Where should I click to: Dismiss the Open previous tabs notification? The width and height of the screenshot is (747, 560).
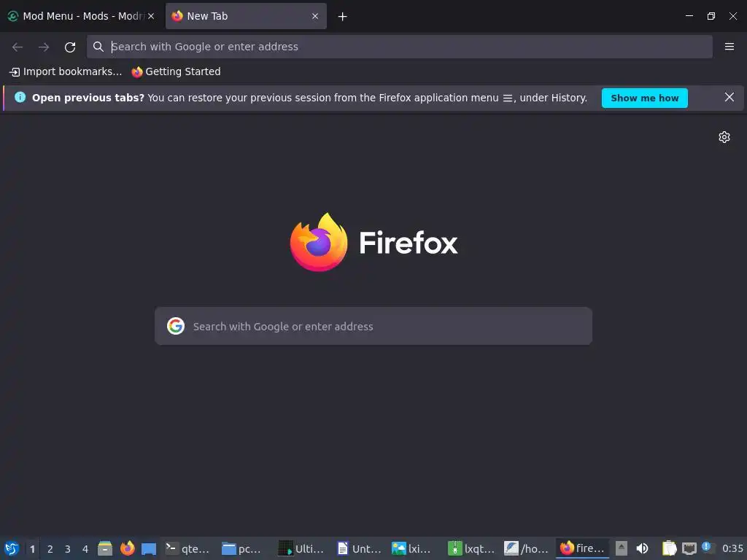(729, 97)
